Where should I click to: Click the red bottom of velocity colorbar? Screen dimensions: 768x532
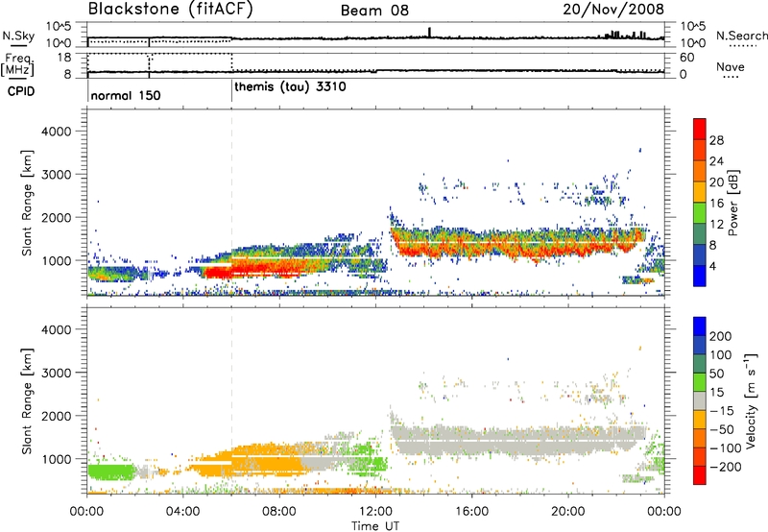(700, 475)
